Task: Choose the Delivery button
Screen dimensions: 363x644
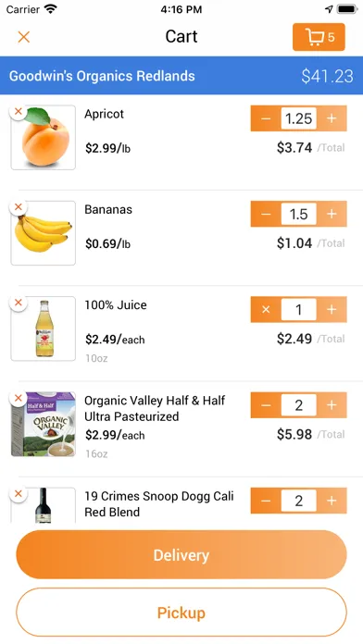Action: coord(181,555)
